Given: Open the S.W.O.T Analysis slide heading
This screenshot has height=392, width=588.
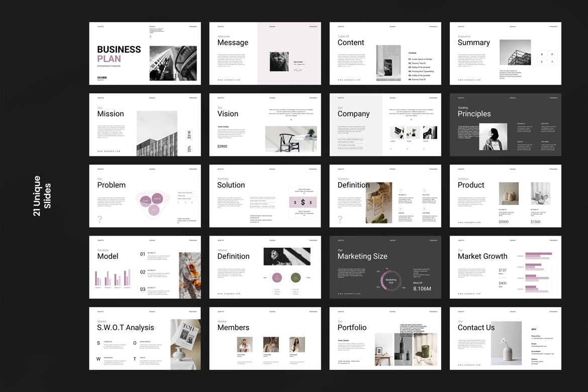Looking at the screenshot, I should click(126, 328).
